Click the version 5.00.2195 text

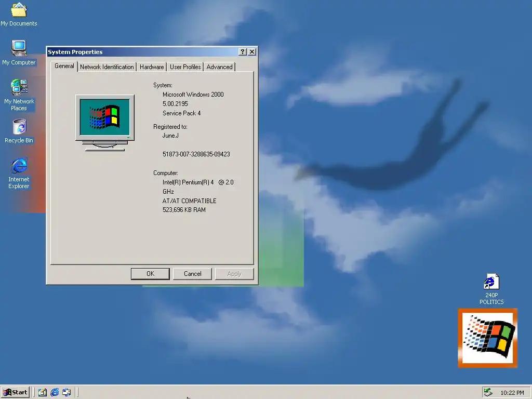175,104
